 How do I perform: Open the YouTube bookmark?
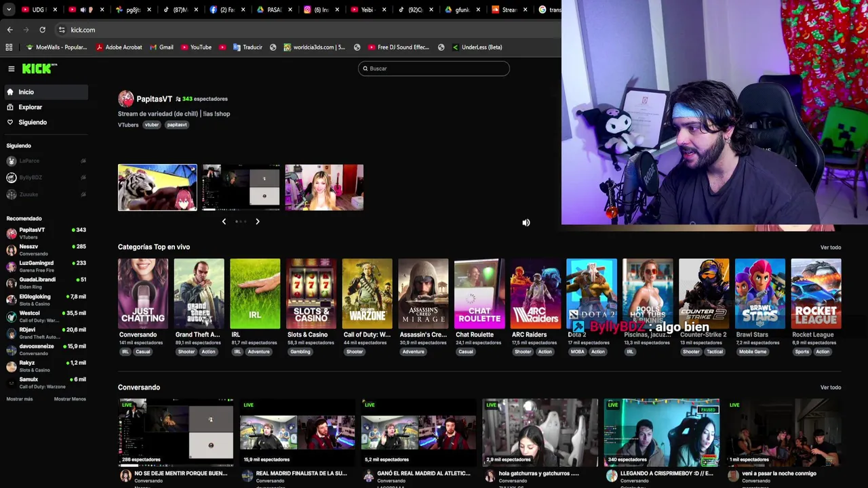click(x=196, y=47)
